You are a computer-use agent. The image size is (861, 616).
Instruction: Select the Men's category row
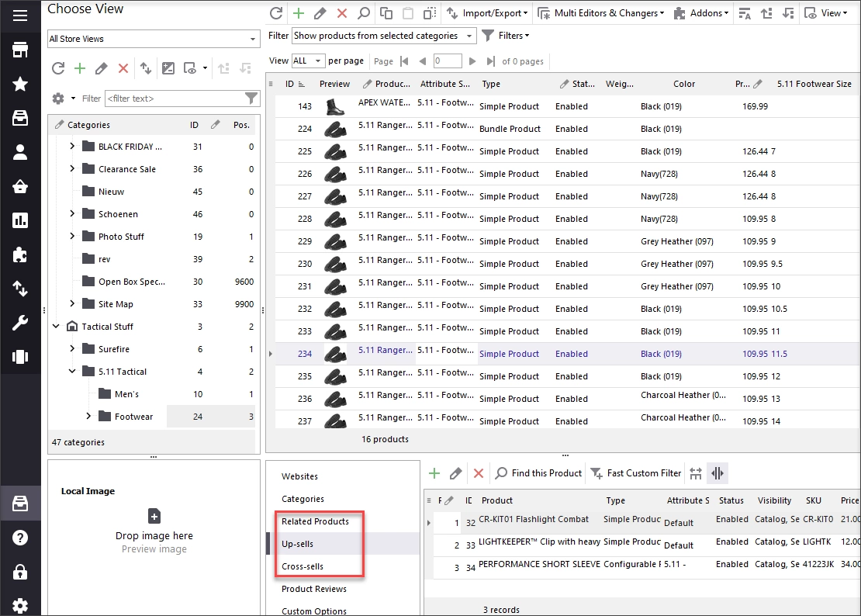151,394
